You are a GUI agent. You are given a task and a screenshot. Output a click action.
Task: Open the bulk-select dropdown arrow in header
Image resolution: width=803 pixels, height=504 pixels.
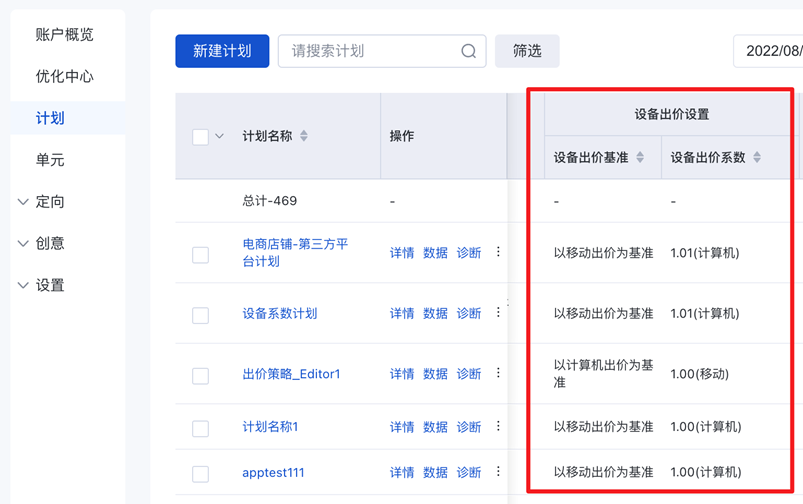pyautogui.click(x=219, y=136)
